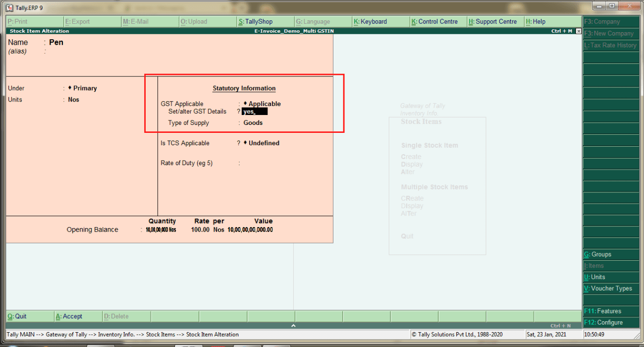Click the time 10:50:49 in status bar
644x347 pixels.
click(594, 335)
